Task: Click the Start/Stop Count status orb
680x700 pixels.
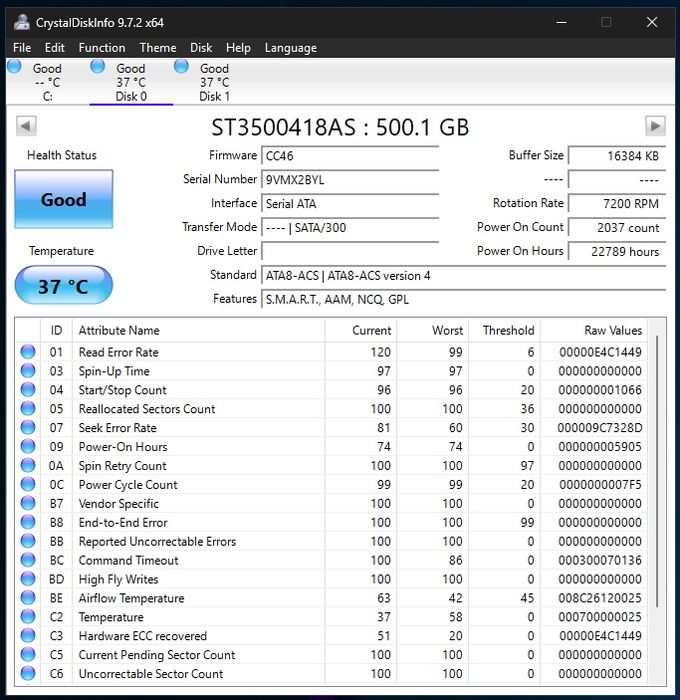Action: [28, 389]
